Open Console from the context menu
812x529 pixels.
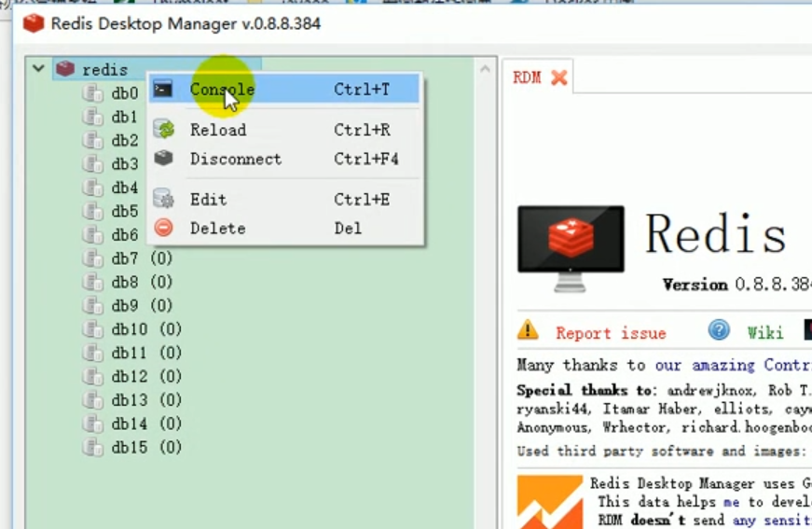point(284,90)
